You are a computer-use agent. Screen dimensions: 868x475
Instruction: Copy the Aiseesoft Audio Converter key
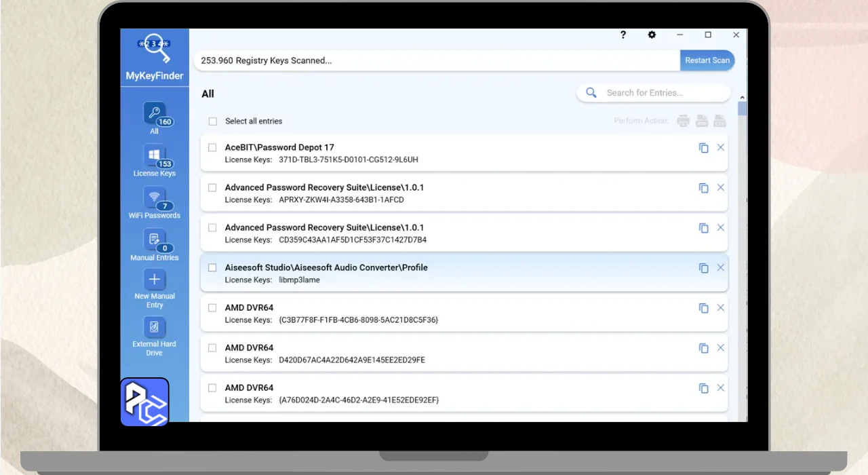point(704,268)
